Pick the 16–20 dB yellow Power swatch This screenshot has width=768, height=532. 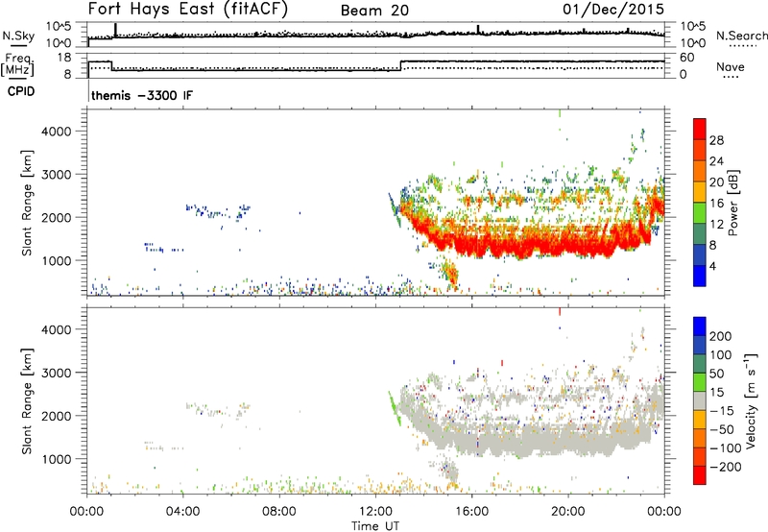click(x=700, y=192)
